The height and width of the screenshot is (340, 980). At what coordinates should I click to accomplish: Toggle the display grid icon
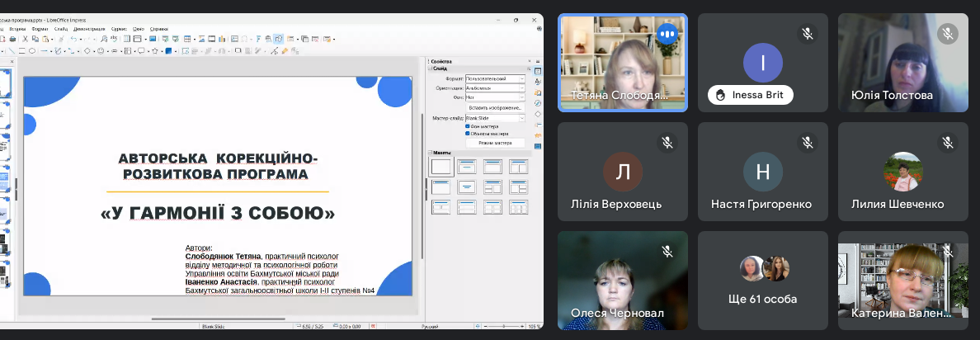127,39
